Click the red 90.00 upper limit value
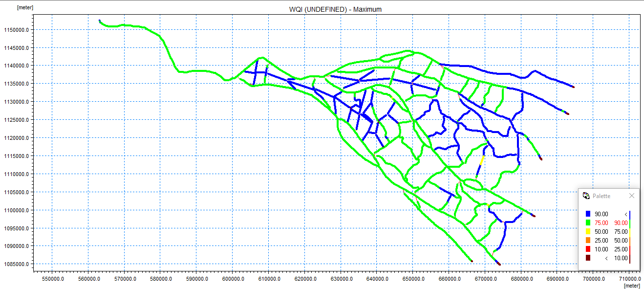Viewport: 644px width, 290px height. [x=621, y=223]
